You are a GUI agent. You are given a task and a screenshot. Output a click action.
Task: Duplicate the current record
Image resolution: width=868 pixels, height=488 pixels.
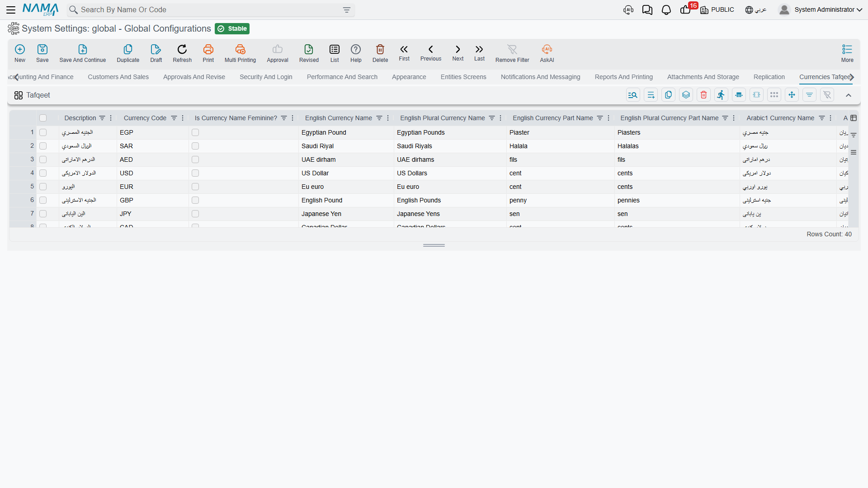coord(128,53)
